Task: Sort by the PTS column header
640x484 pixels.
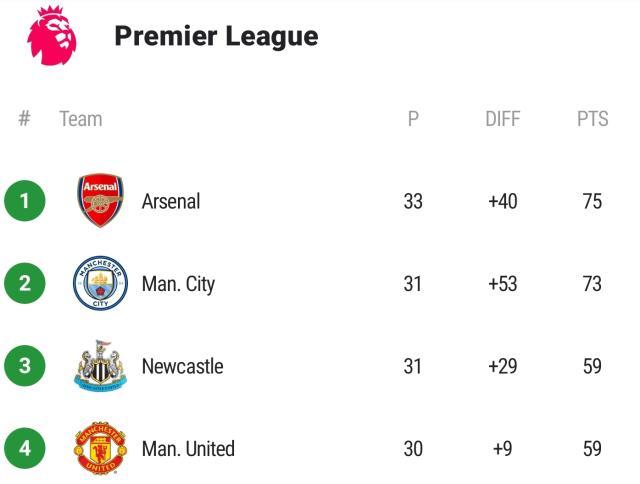Action: 592,119
